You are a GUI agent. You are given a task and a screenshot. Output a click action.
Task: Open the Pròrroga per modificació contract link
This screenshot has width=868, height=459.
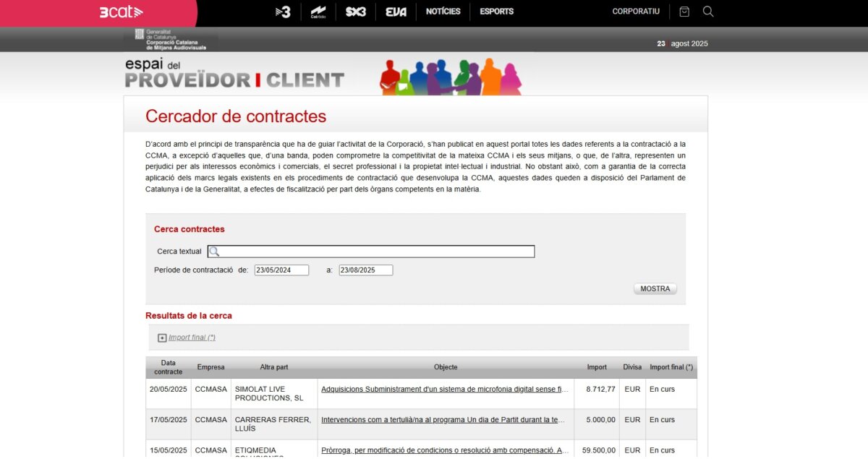coord(445,450)
